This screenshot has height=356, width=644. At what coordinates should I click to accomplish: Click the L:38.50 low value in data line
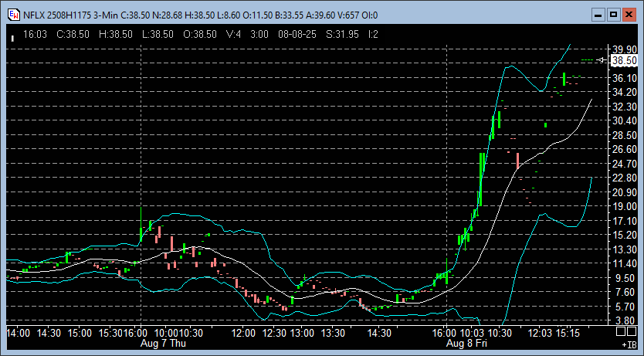(x=158, y=35)
